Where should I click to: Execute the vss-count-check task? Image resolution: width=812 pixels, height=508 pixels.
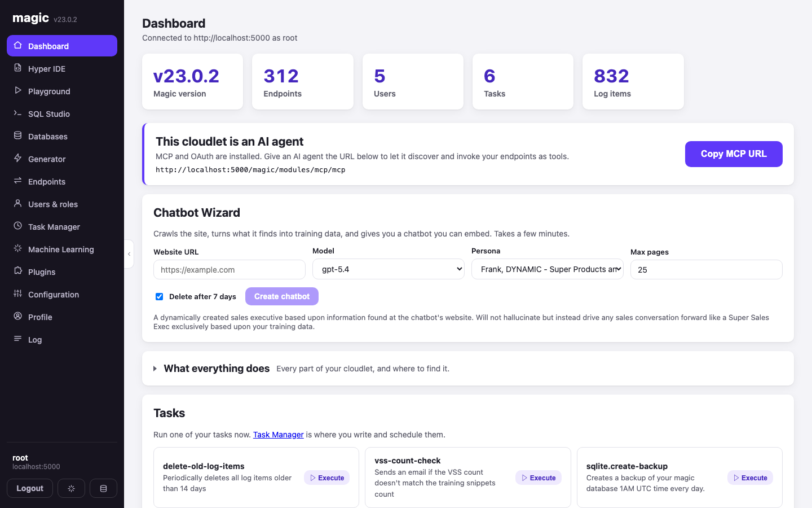click(539, 478)
